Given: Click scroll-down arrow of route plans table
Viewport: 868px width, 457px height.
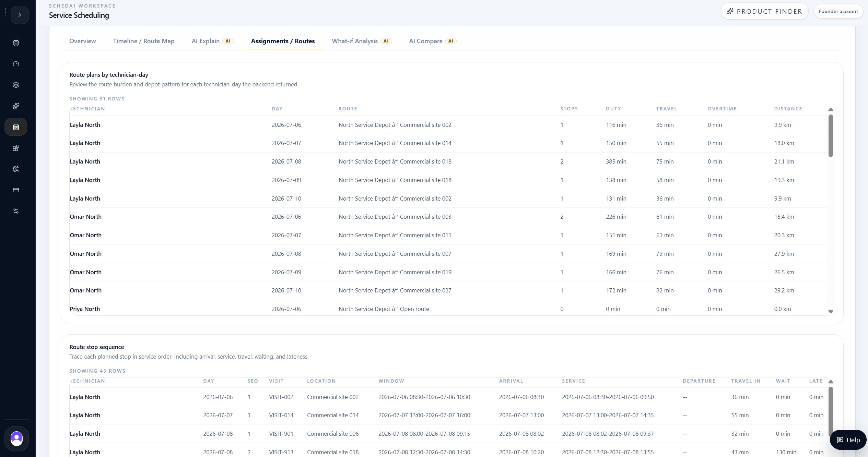Looking at the screenshot, I should click(x=831, y=312).
